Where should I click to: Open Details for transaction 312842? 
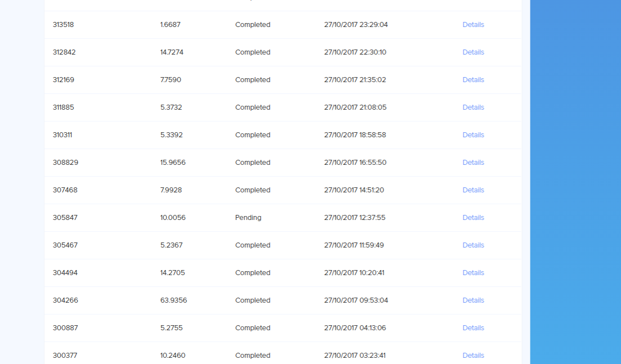(x=473, y=52)
